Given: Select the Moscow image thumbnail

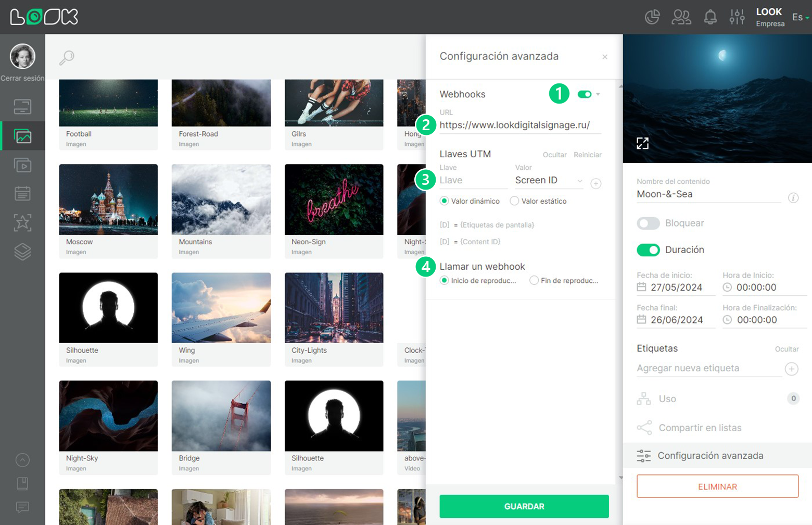Looking at the screenshot, I should coord(108,199).
